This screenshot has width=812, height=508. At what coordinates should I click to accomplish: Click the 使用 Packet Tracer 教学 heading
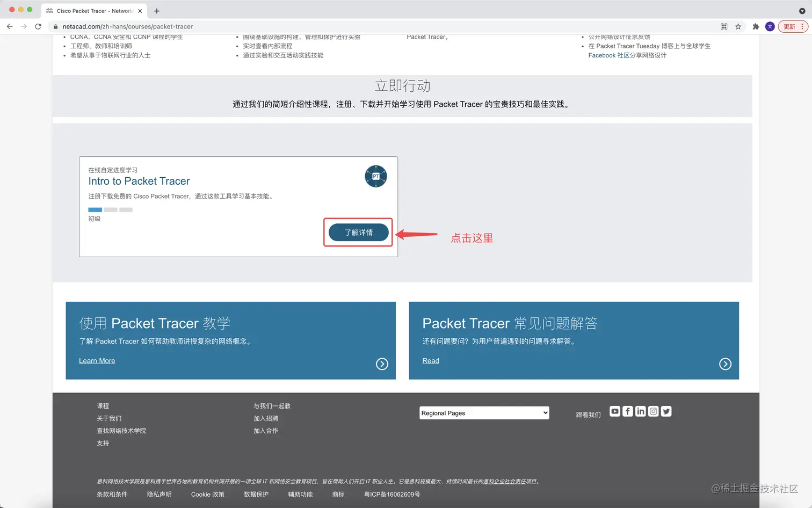(155, 323)
